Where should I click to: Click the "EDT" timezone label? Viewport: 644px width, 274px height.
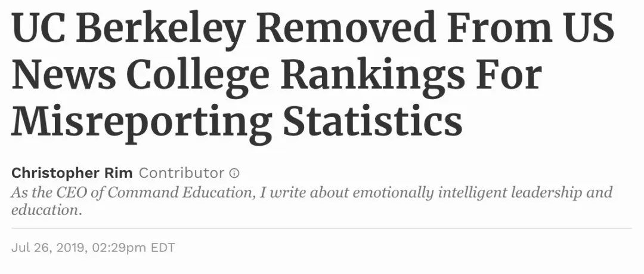pyautogui.click(x=163, y=247)
